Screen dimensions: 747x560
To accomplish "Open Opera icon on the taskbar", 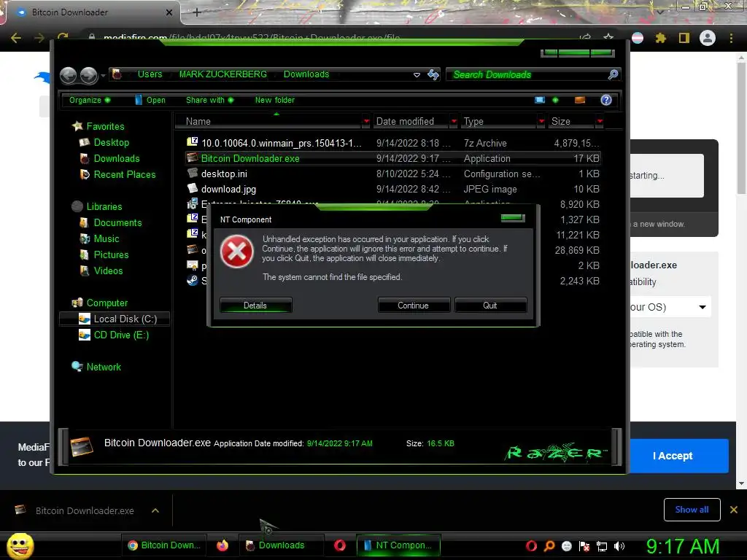I will pyautogui.click(x=340, y=545).
